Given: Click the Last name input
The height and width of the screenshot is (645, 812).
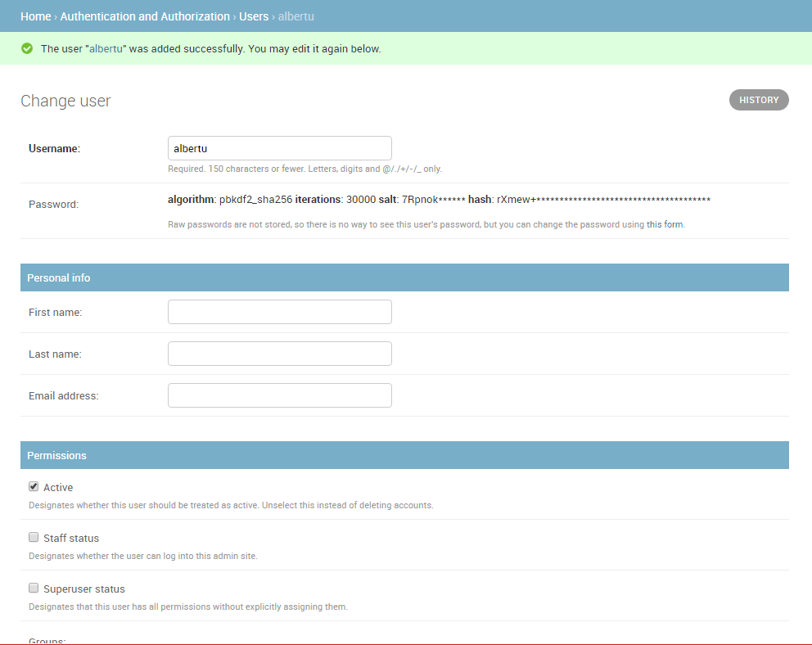Looking at the screenshot, I should [279, 353].
